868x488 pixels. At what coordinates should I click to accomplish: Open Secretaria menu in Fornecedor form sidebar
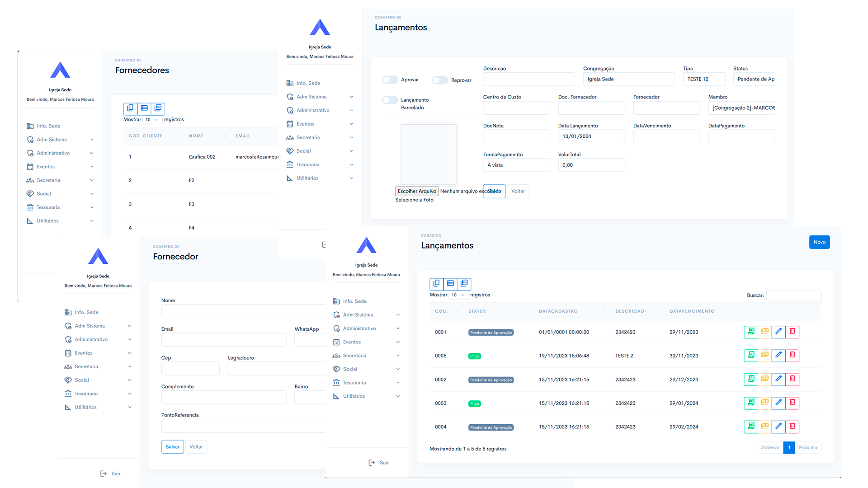pos(86,366)
